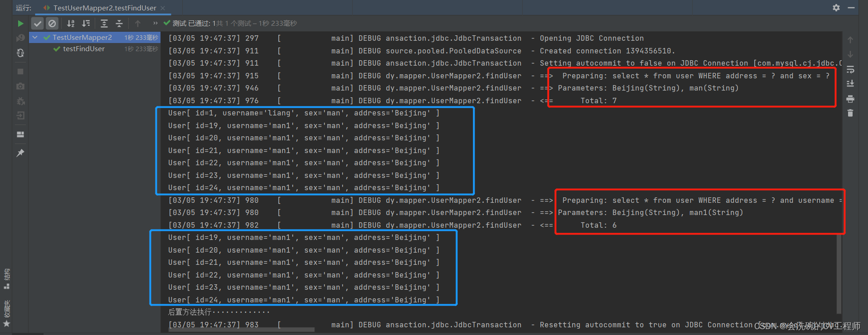The height and width of the screenshot is (335, 868).
Task: Click rerun failed tests icon
Action: [20, 38]
